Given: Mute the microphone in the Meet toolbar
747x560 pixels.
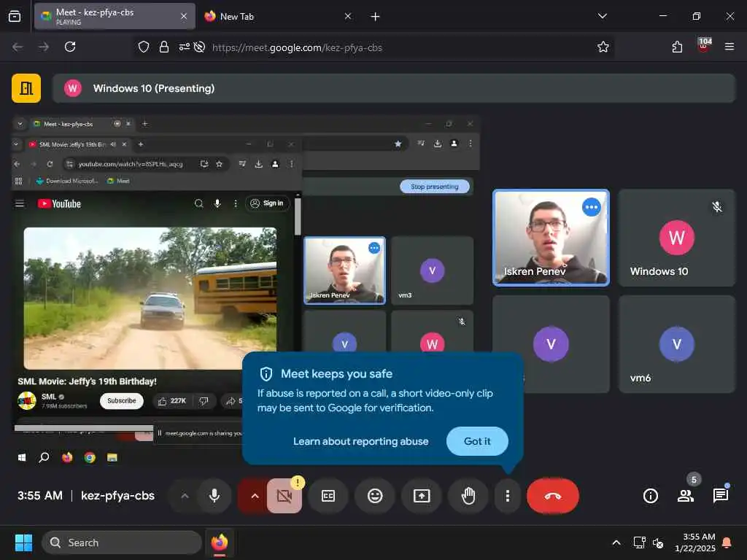Looking at the screenshot, I should point(214,496).
